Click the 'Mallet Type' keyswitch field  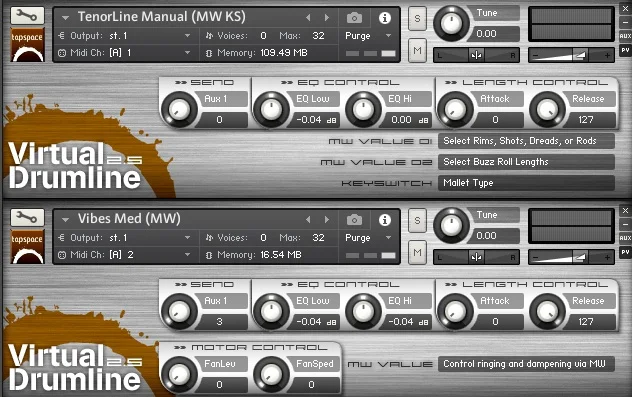coord(526,183)
